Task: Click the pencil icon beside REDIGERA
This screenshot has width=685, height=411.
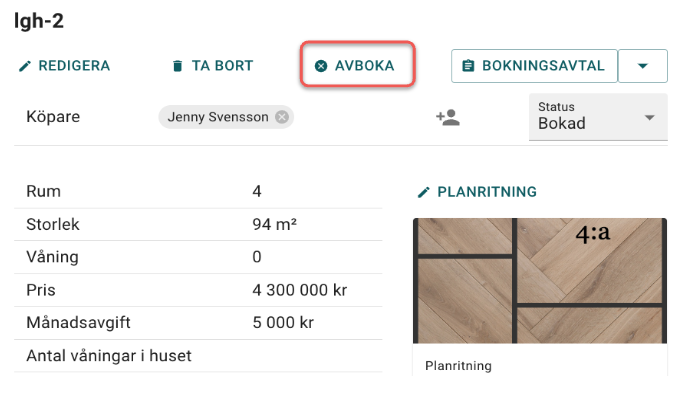Action: tap(25, 66)
